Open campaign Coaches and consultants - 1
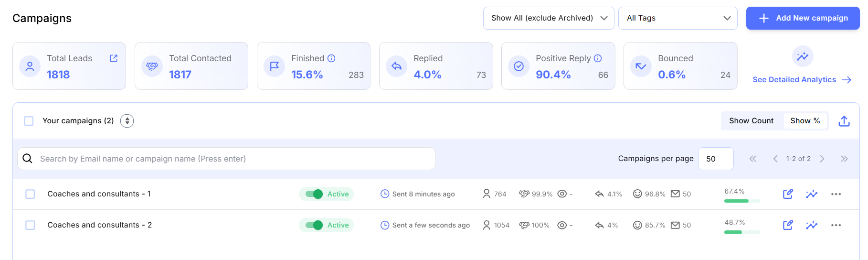Image resolution: width=868 pixels, height=260 pixels. [x=99, y=194]
